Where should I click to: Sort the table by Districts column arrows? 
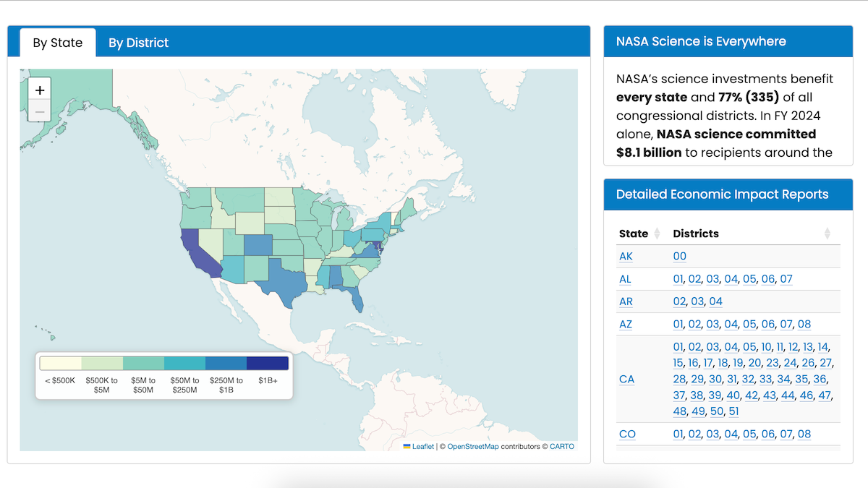pos(827,234)
